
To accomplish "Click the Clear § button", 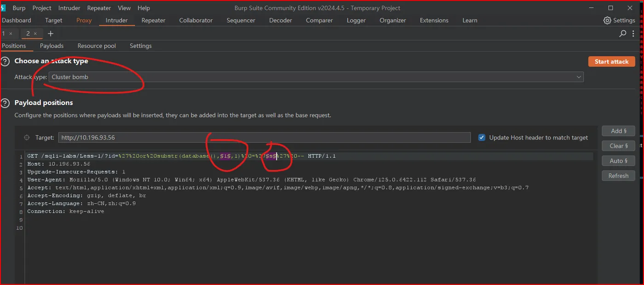I will tap(619, 146).
